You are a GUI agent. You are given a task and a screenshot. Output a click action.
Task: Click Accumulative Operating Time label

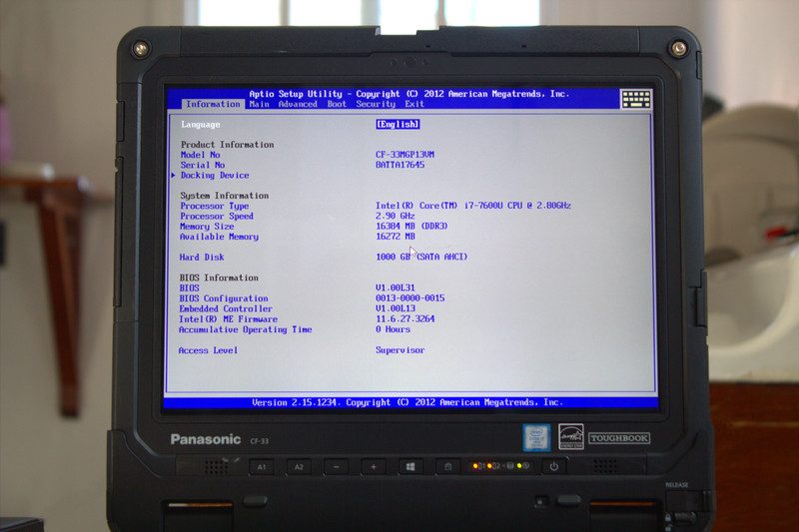pyautogui.click(x=245, y=329)
